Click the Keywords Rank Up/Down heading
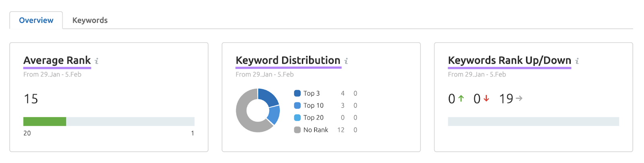 pos(509,60)
